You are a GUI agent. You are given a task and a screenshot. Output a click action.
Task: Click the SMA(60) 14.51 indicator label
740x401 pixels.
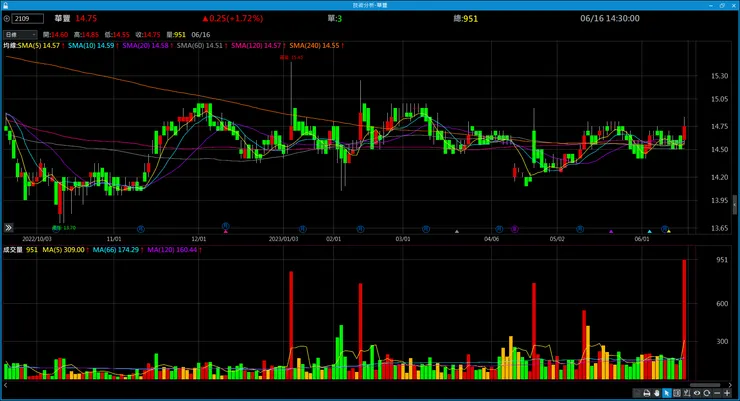pos(200,46)
